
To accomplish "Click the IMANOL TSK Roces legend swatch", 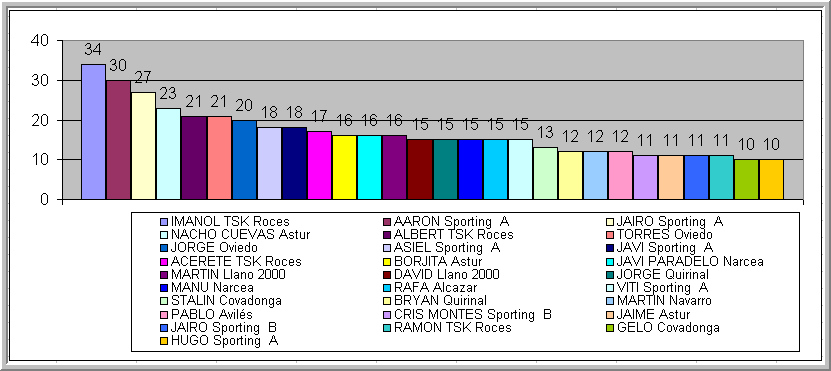I will [x=165, y=222].
